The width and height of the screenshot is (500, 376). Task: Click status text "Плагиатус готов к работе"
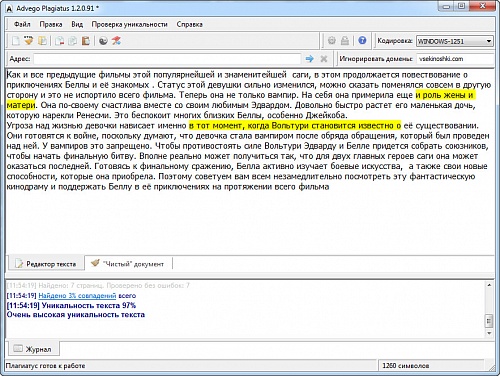click(x=45, y=366)
